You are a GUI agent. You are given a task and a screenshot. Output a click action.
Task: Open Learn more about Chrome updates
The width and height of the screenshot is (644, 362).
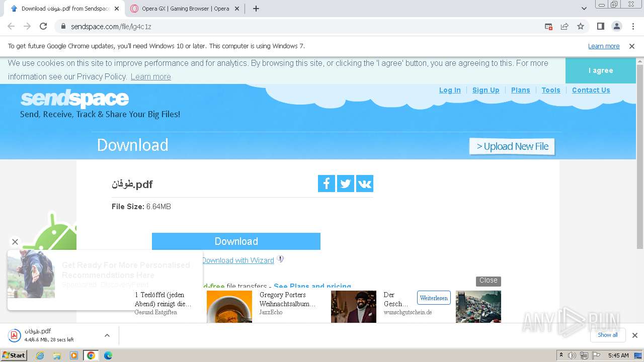[604, 46]
